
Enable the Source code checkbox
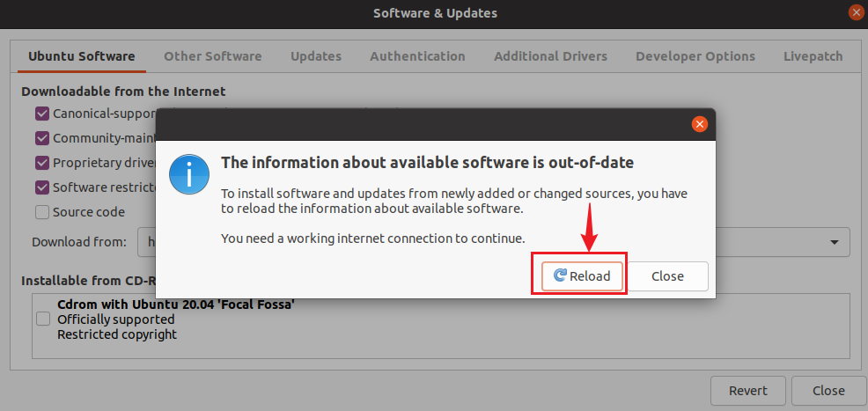tap(42, 212)
